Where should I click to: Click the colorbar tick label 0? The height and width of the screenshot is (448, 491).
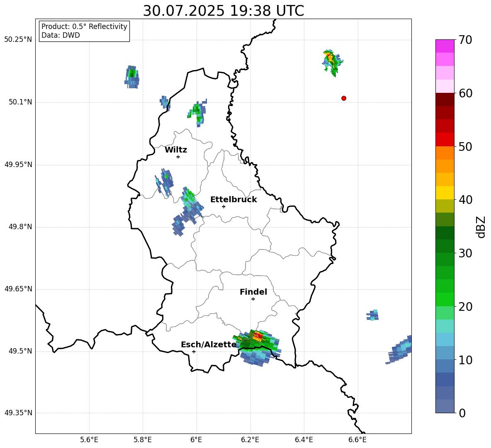point(462,413)
